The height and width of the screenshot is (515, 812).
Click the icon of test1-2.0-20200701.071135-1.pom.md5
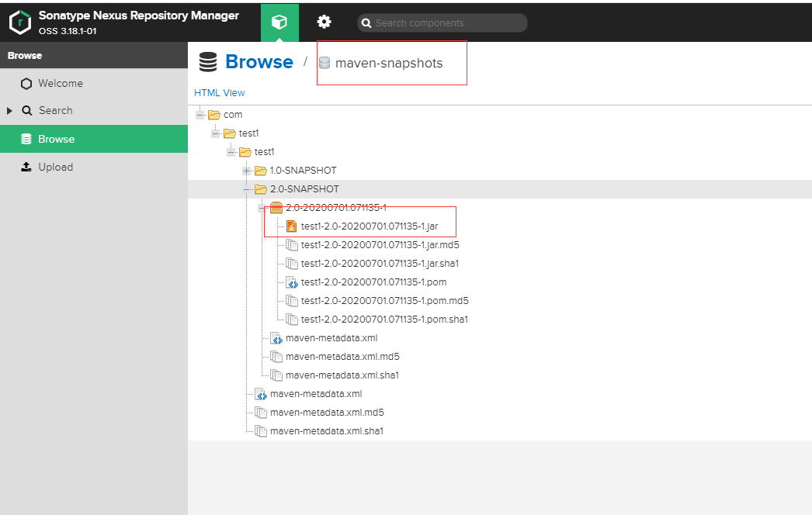[x=292, y=301]
